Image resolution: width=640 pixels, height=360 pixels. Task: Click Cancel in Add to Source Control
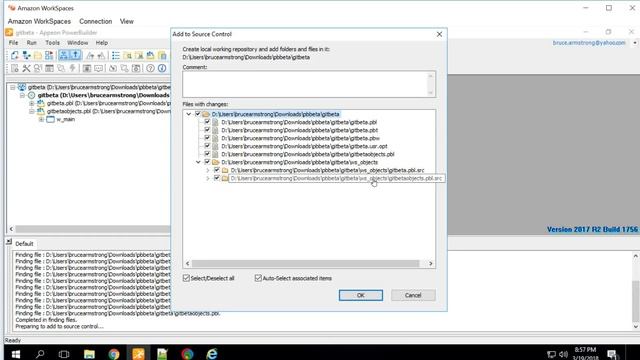tap(413, 295)
